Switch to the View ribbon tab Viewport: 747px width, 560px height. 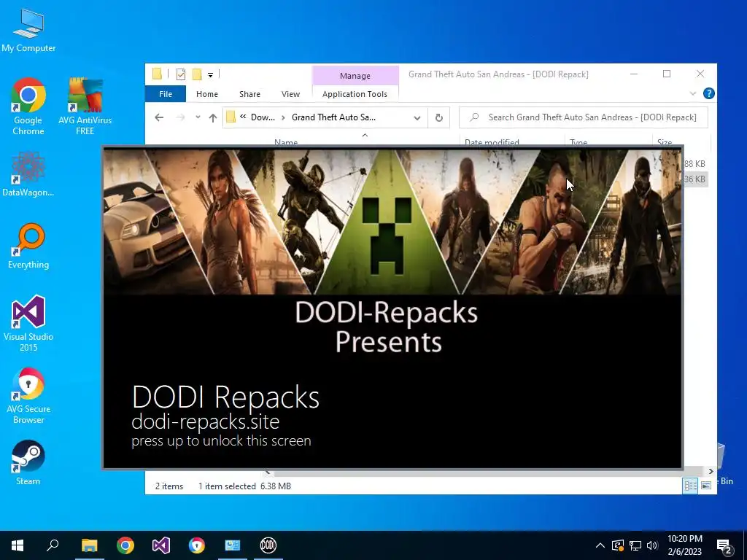point(290,94)
